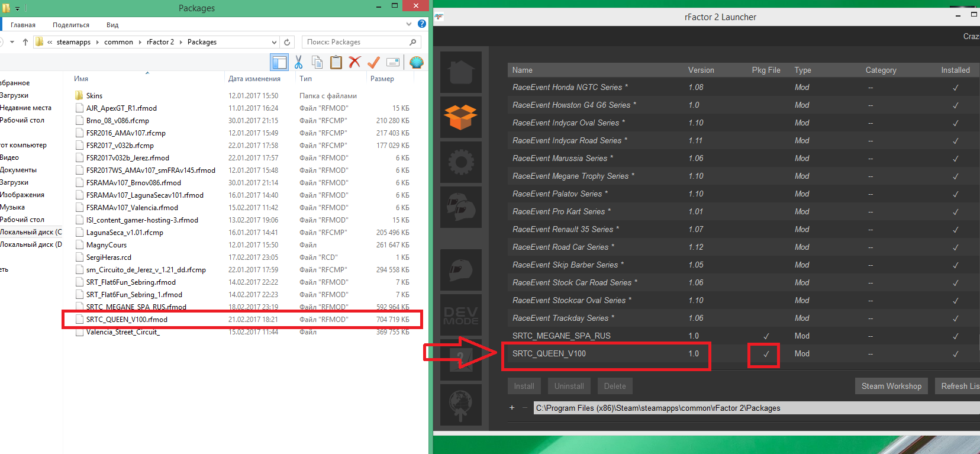
Task: Click the Delete button in launcher
Action: 615,386
